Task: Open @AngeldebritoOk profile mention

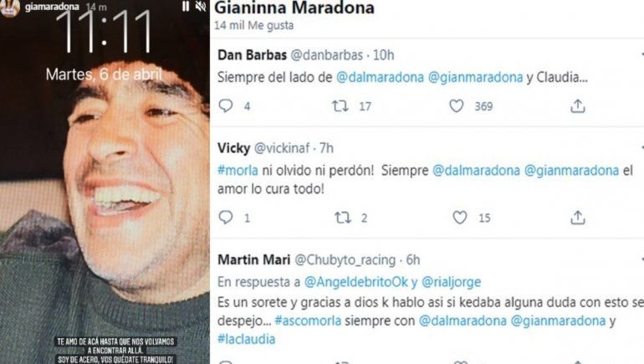Action: [x=356, y=282]
